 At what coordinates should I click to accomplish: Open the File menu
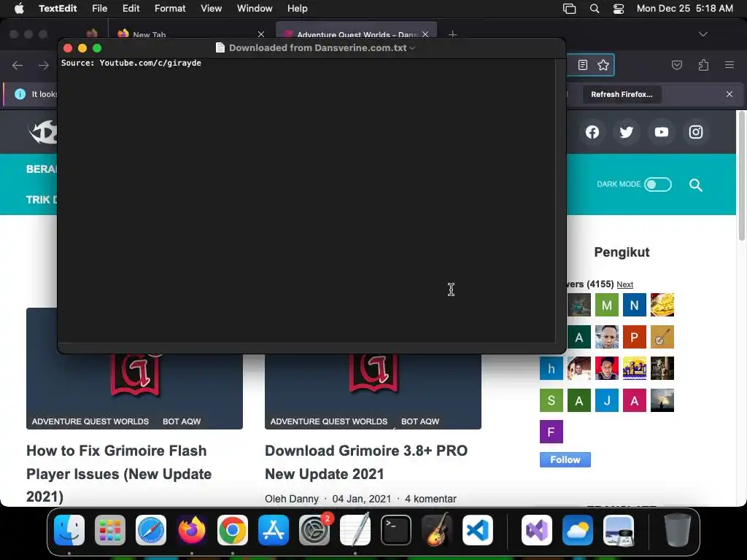point(99,9)
